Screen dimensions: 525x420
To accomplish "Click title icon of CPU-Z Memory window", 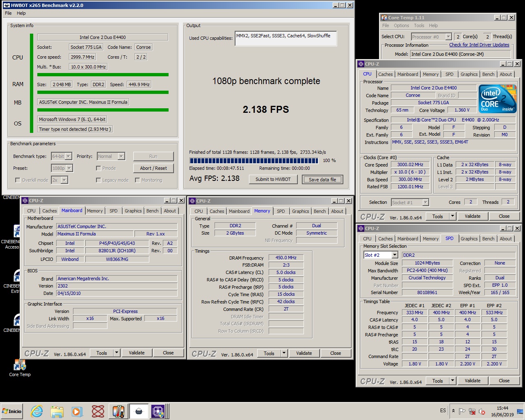I will click(192, 201).
